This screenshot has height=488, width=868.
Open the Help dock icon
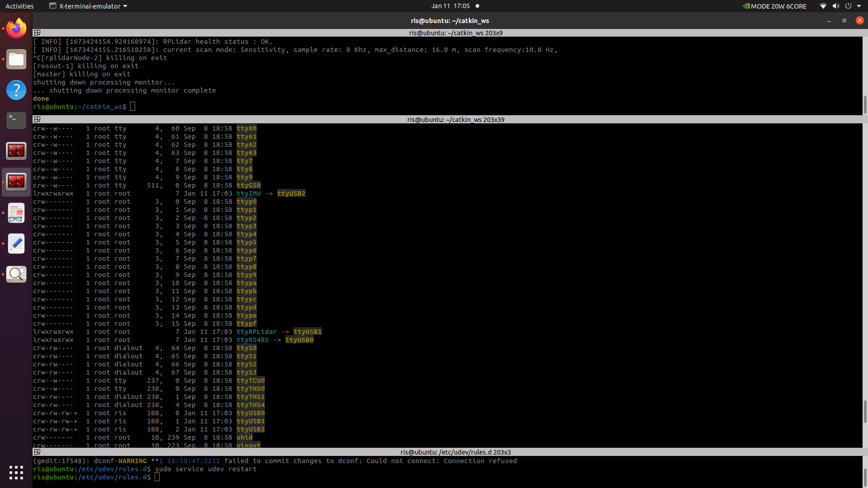click(16, 90)
